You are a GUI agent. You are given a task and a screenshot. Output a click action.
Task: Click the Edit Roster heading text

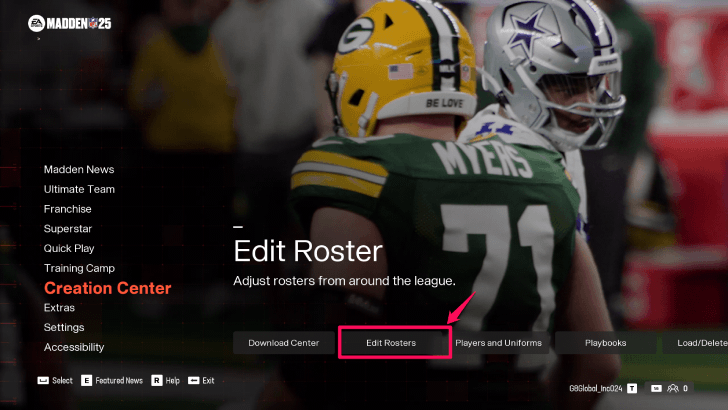[308, 251]
